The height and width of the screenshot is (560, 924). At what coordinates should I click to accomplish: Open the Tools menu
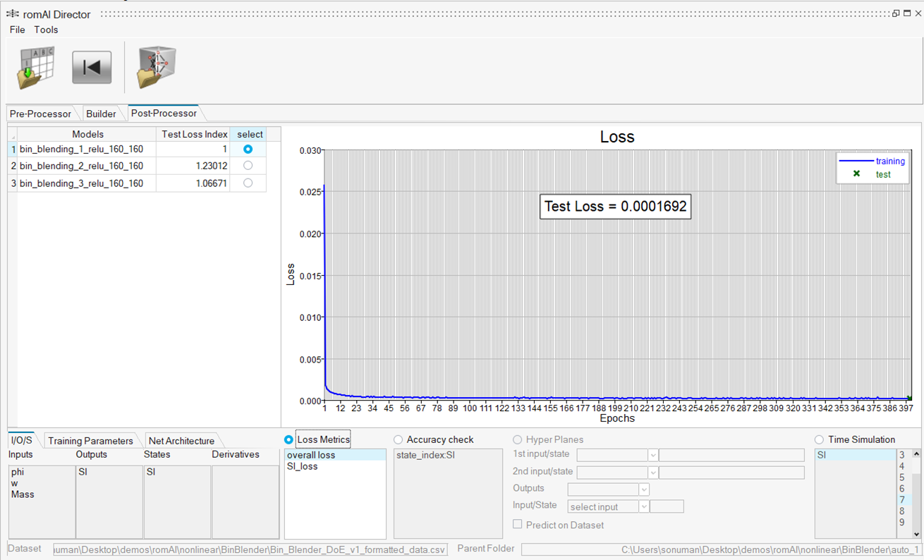click(46, 30)
